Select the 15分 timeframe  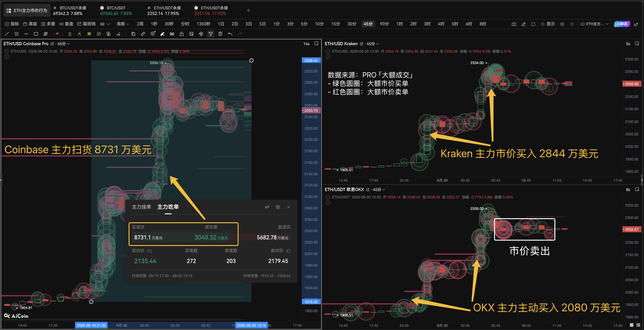tap(335, 24)
